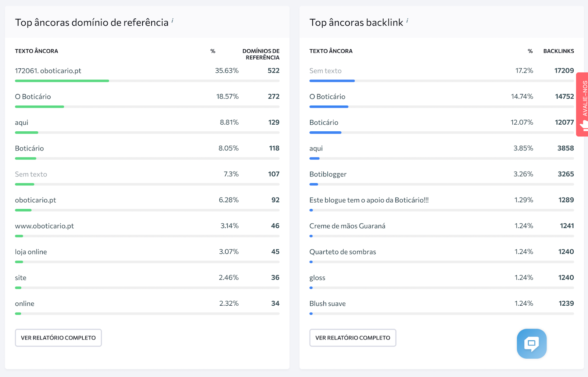The width and height of the screenshot is (588, 377).
Task: Click 'aqui' anchor in the backlink table
Action: click(316, 148)
